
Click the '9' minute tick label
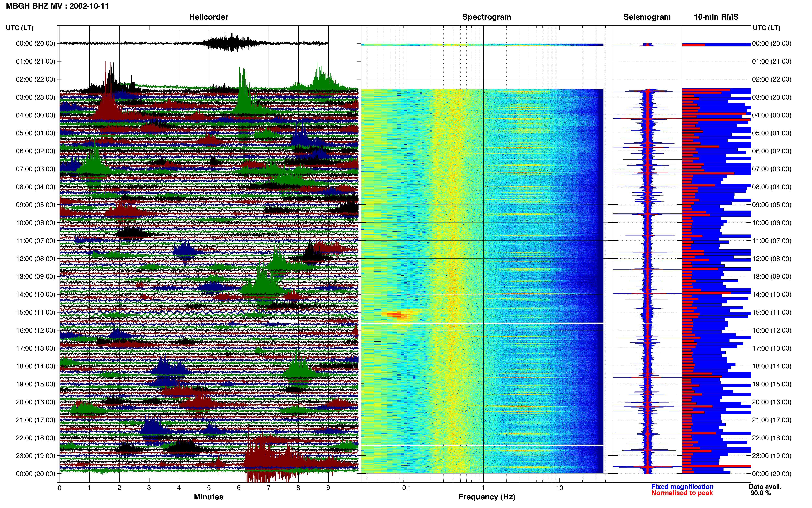(x=328, y=488)
